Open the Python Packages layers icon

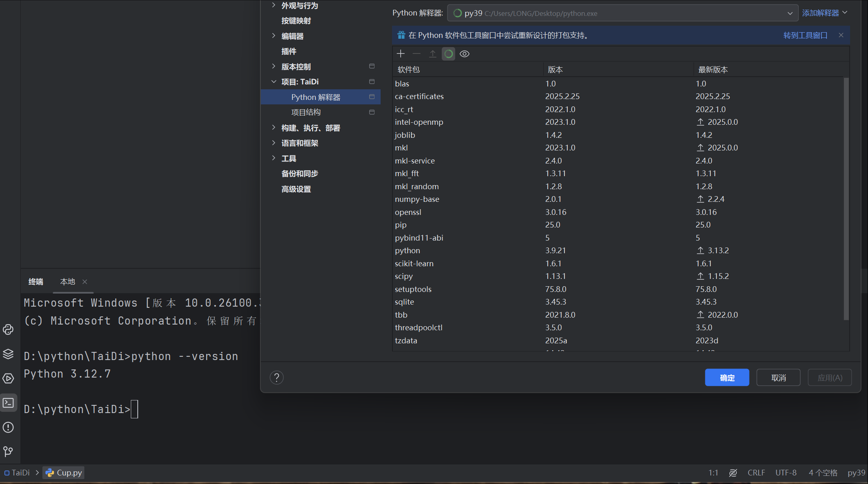(x=9, y=354)
